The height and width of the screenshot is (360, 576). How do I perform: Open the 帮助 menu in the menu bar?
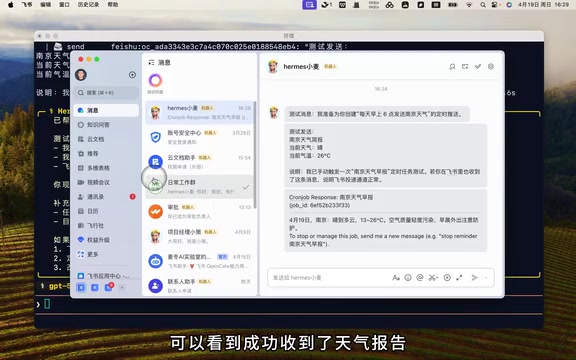point(113,5)
